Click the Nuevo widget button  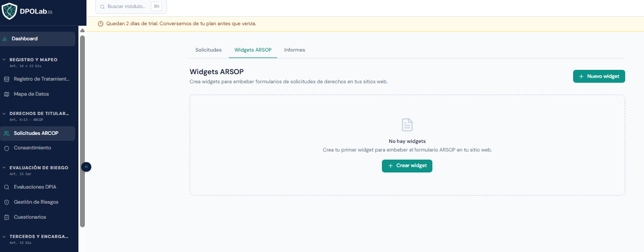tap(599, 76)
